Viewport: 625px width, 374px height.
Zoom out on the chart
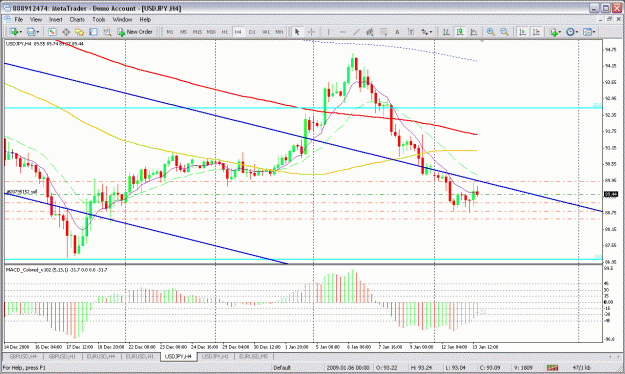click(505, 32)
